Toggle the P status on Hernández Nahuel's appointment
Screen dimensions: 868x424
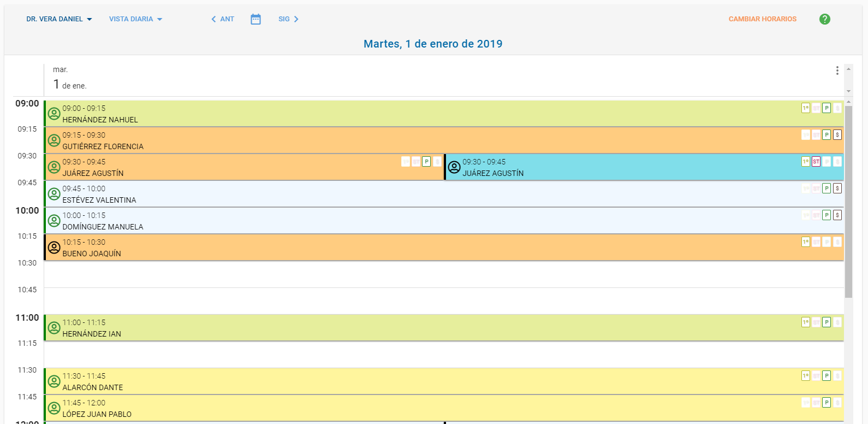pyautogui.click(x=827, y=108)
